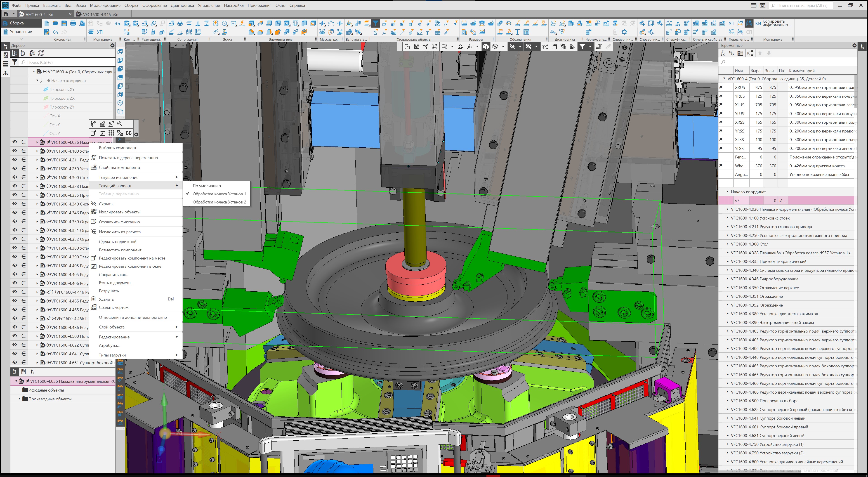Click the Print icon in system toolbar
Screen dimensions: 868x477
73,23
